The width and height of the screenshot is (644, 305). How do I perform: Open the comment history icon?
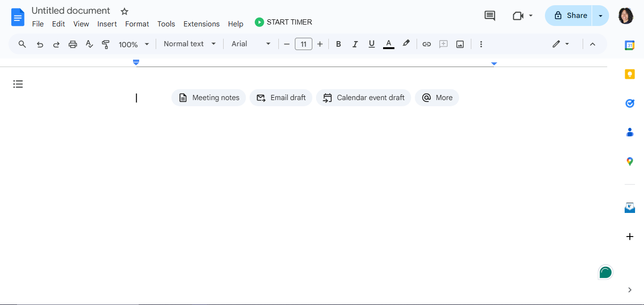[490, 16]
